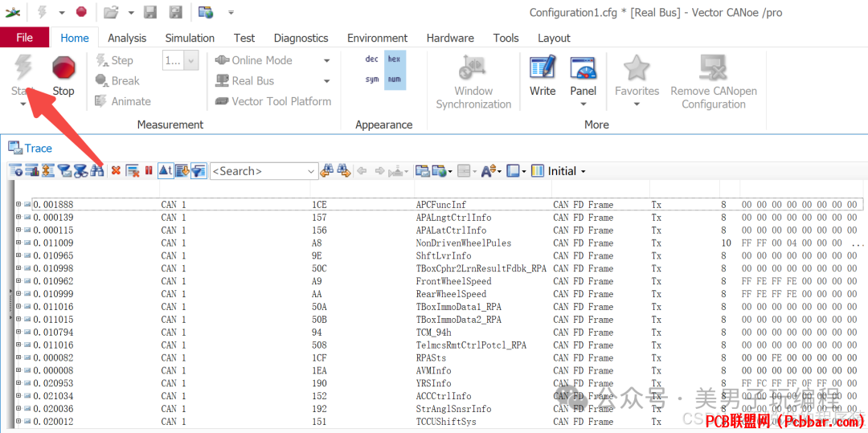Open the Online Mode dropdown

click(x=326, y=60)
